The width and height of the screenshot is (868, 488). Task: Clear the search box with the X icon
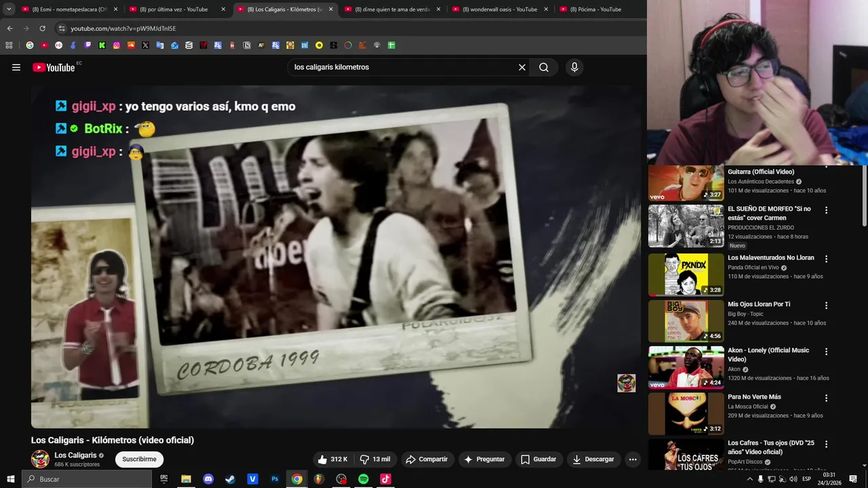tap(522, 67)
